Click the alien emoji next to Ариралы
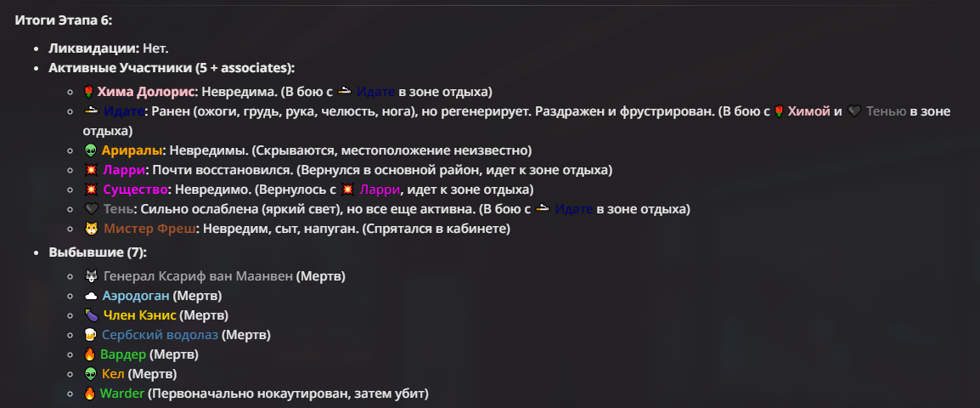 [90, 150]
